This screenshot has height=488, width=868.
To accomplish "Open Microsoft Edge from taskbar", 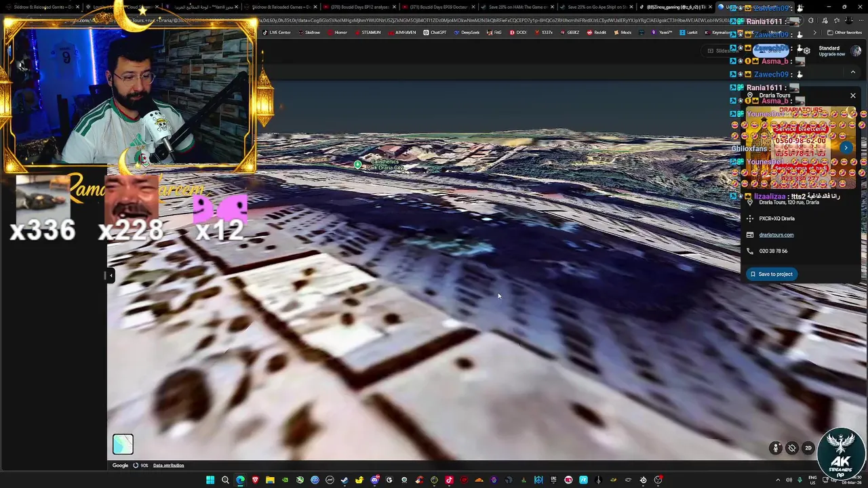I will pos(240,480).
